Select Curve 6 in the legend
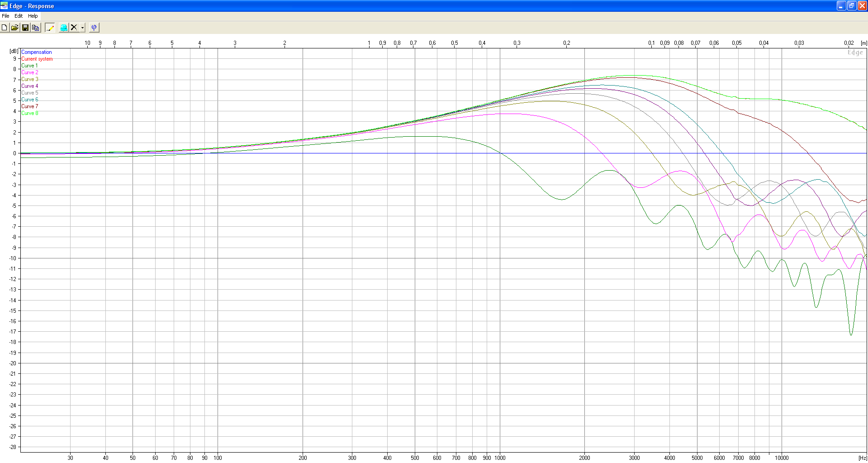Viewport: 868px width, 463px height. tap(30, 100)
